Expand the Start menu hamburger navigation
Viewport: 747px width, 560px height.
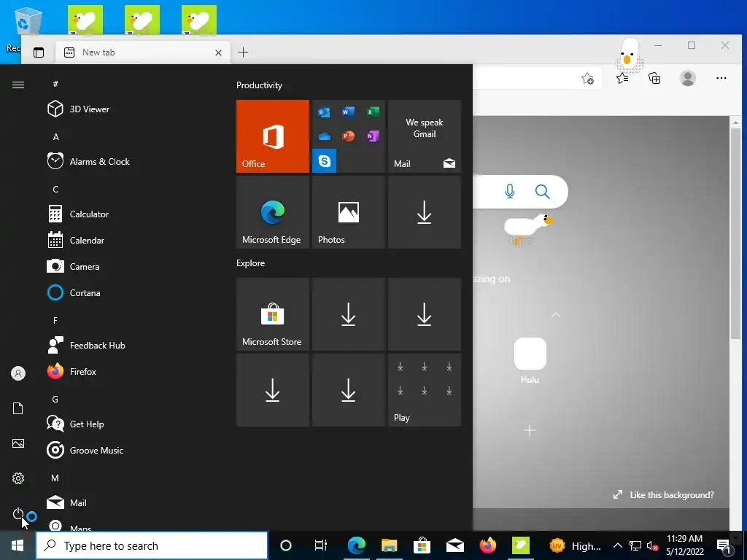click(18, 85)
